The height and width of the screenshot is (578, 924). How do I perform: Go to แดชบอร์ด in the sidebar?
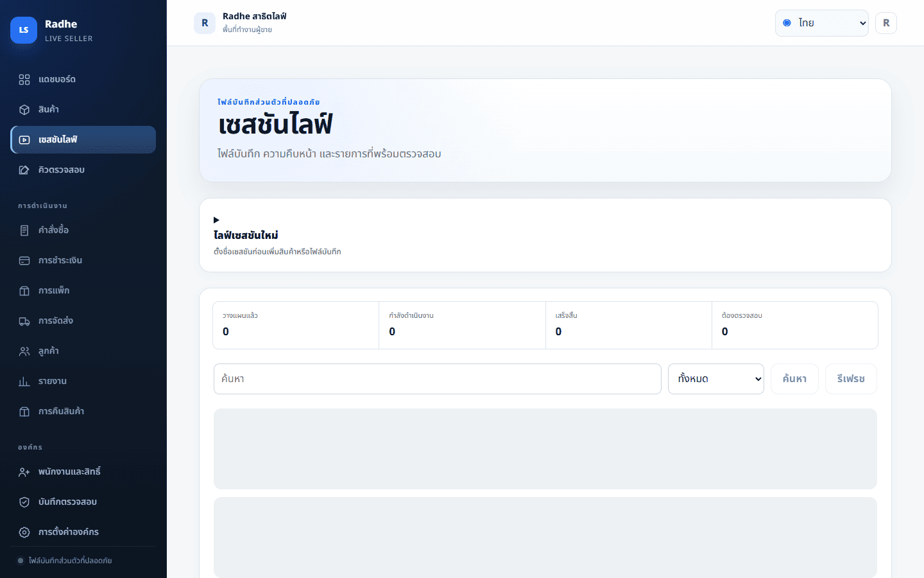(83, 80)
